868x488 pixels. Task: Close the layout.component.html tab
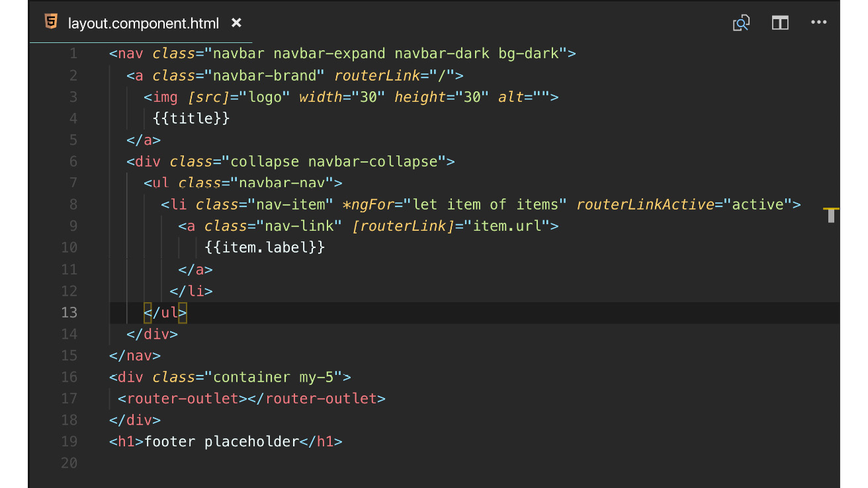(236, 23)
